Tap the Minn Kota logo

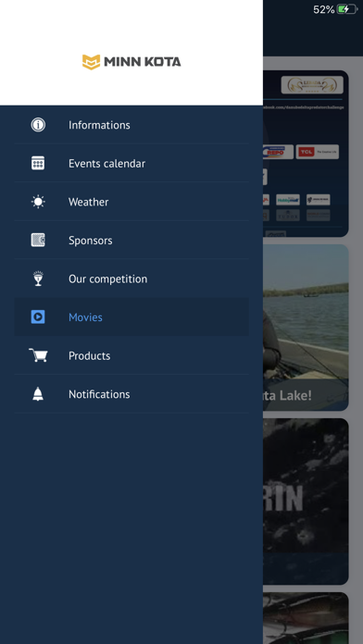pyautogui.click(x=131, y=62)
